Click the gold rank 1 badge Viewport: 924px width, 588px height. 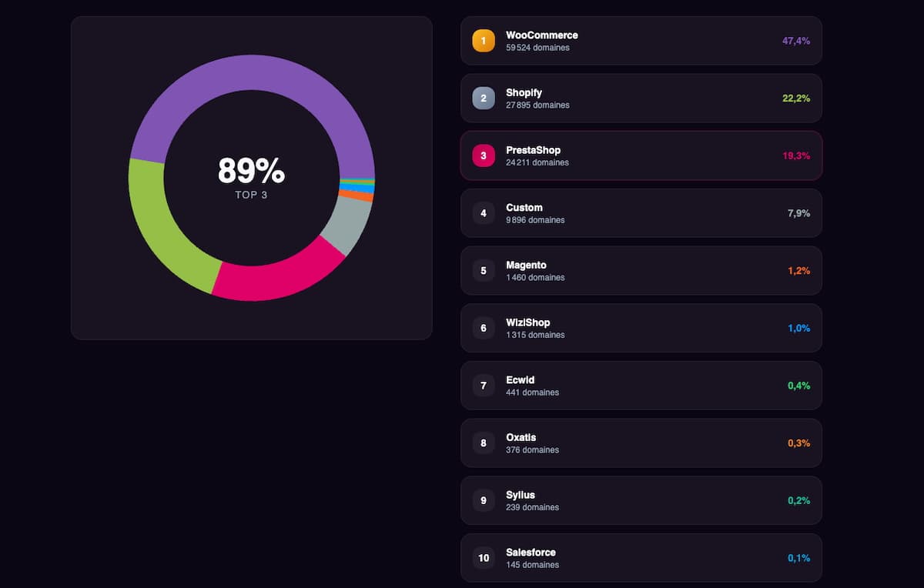[484, 41]
